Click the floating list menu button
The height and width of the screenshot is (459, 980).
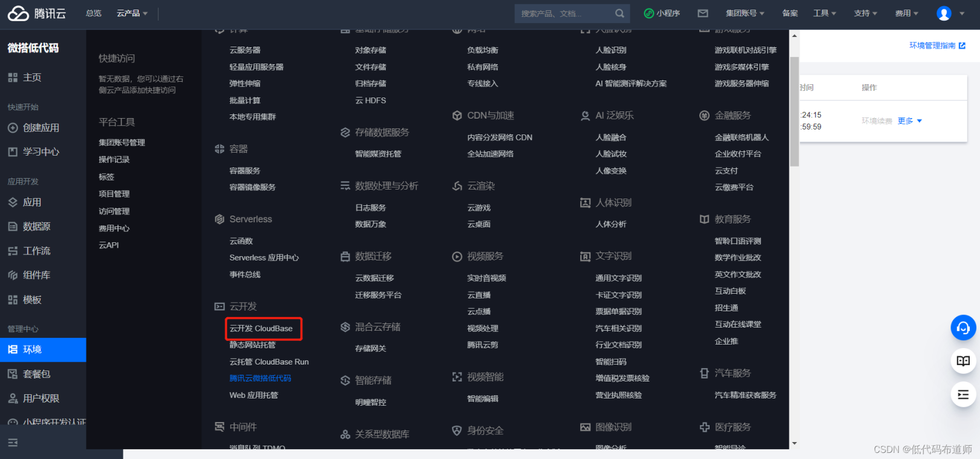pyautogui.click(x=963, y=395)
